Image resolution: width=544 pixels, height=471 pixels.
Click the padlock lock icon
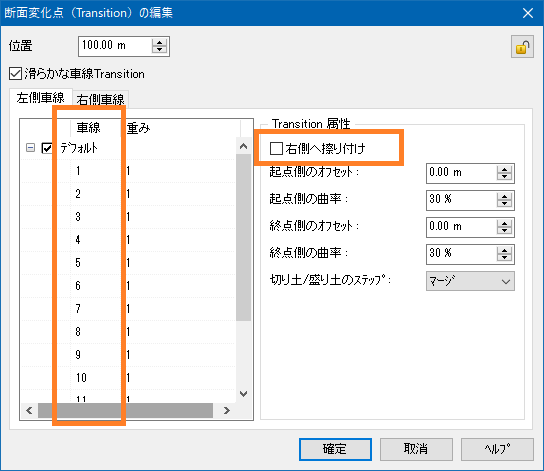click(522, 46)
